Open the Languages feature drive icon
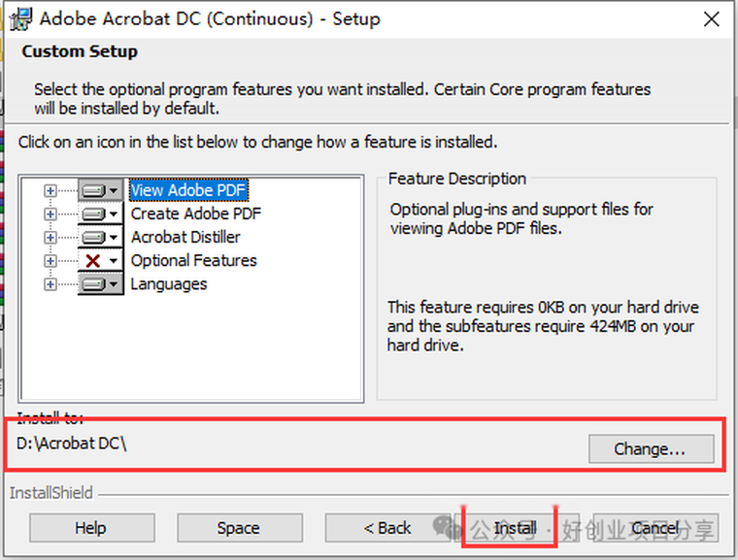The width and height of the screenshot is (738, 560). pyautogui.click(x=100, y=284)
